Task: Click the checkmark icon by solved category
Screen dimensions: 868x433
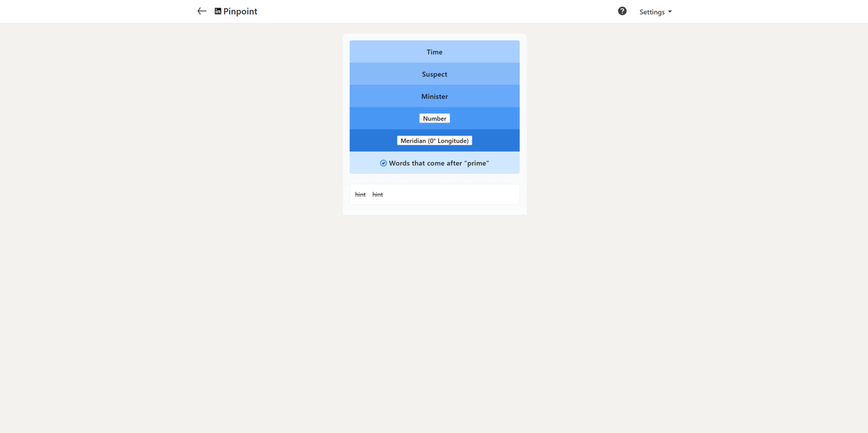Action: coord(384,163)
